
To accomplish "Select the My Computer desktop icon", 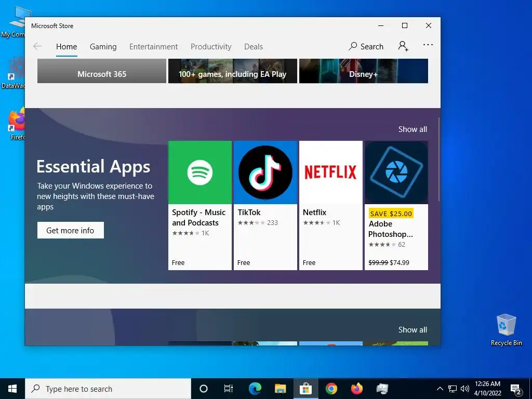I will point(13,22).
